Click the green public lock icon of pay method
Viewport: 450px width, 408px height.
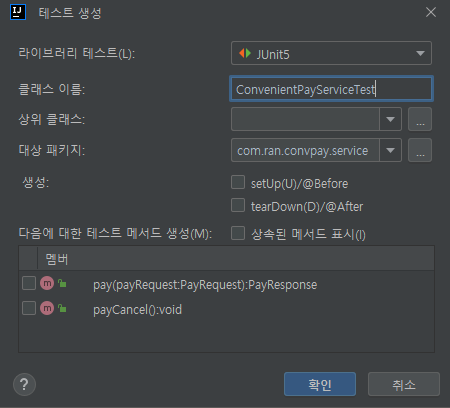(x=62, y=283)
